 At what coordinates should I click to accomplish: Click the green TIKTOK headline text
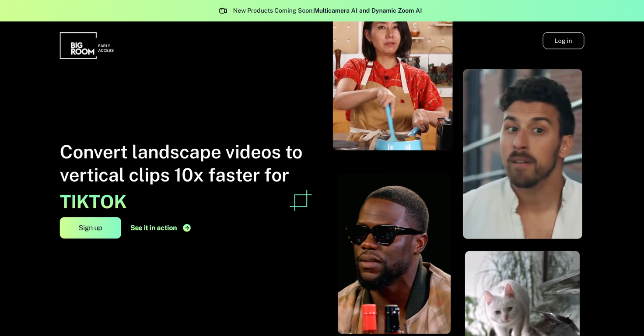[x=93, y=202]
